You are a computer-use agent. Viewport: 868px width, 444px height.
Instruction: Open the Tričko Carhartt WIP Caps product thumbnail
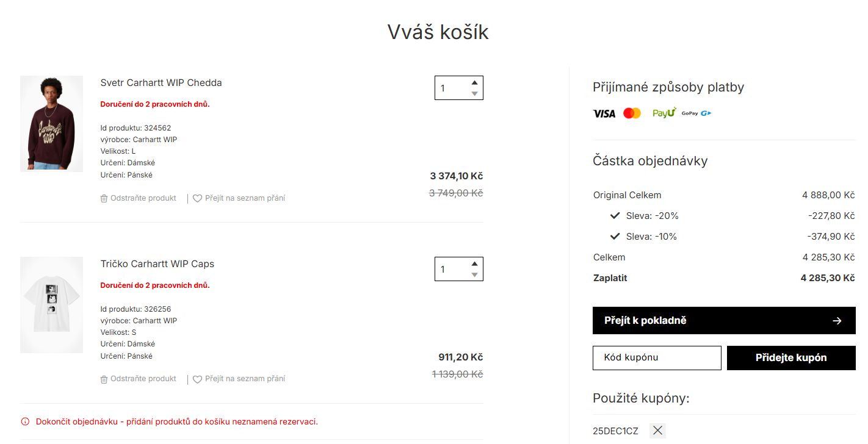click(x=51, y=305)
